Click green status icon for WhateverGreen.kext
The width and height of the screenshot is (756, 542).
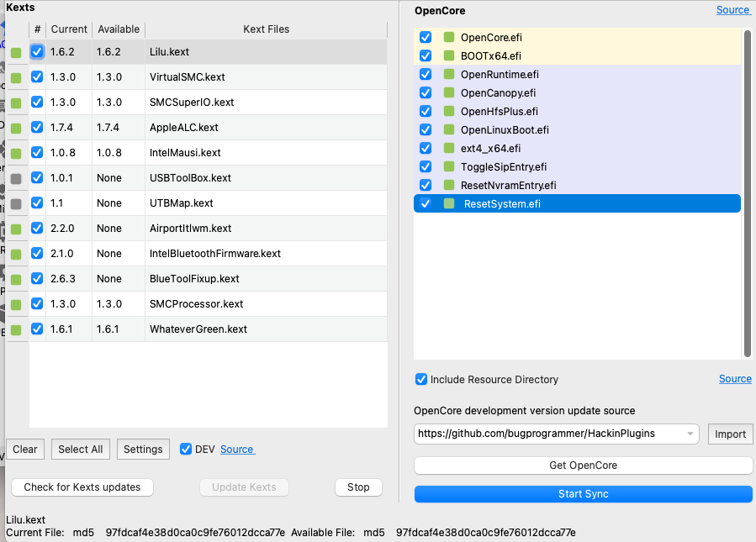click(16, 330)
